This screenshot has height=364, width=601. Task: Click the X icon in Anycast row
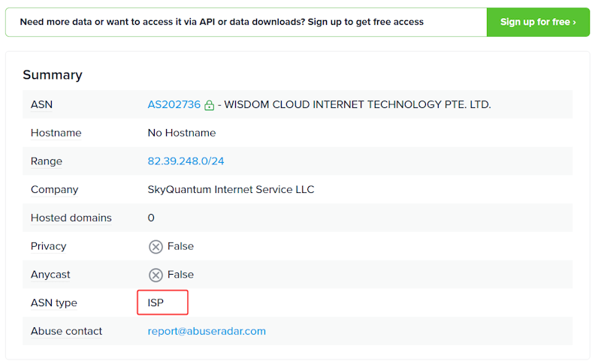pyautogui.click(x=156, y=275)
